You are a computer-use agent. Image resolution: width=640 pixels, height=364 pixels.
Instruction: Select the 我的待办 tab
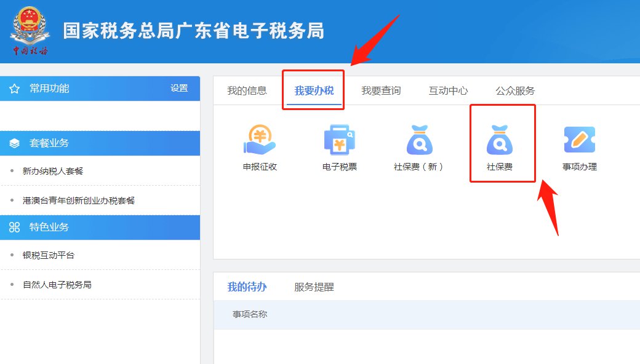click(247, 287)
